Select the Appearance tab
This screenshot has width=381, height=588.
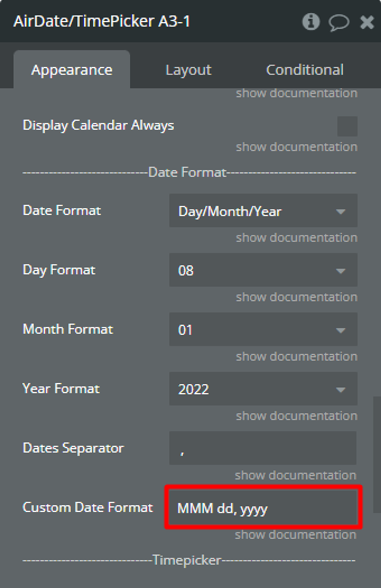point(72,70)
